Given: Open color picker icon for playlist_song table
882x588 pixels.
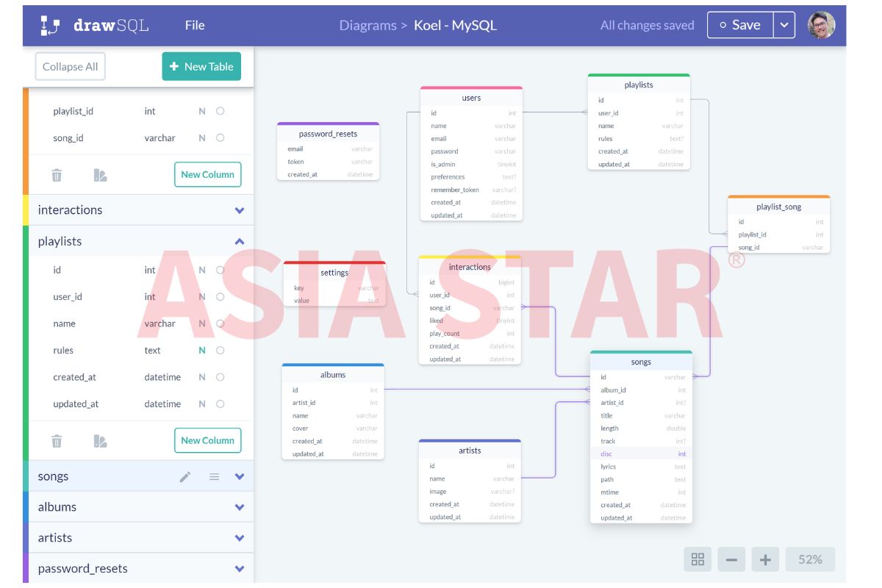Looking at the screenshot, I should 101,175.
